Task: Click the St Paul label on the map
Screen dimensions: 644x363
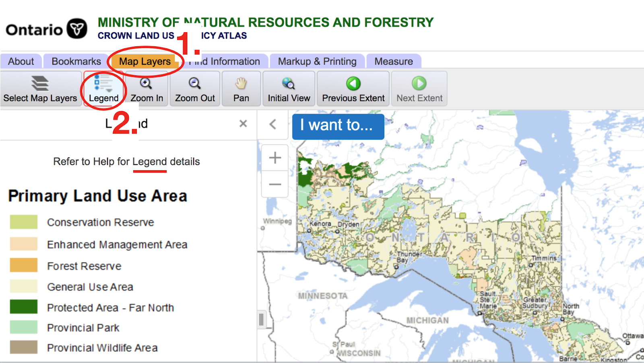Action: tap(344, 344)
